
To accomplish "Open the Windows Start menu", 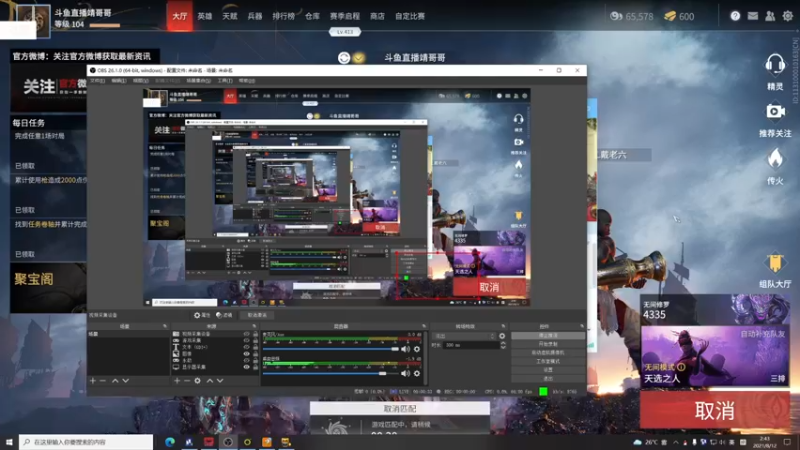I will 9,442.
